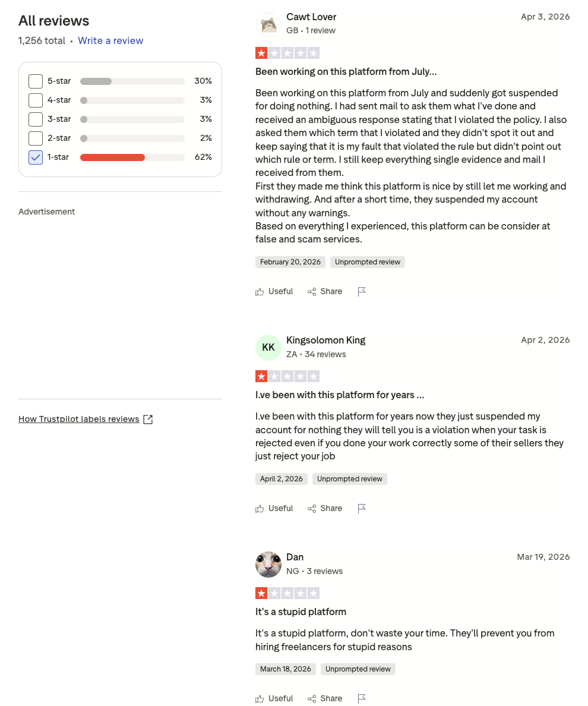Enable the 5-star filter checkbox
Viewport: 588px width, 706px height.
pos(36,81)
